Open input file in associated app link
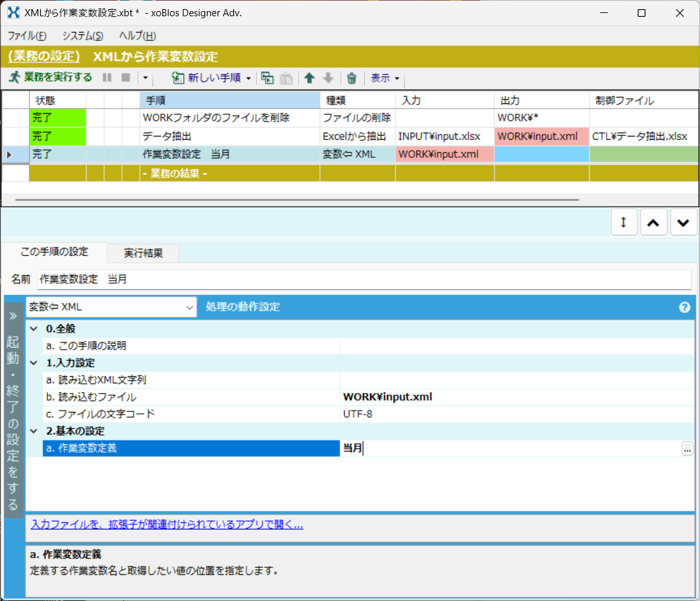The image size is (700, 601). point(167,524)
